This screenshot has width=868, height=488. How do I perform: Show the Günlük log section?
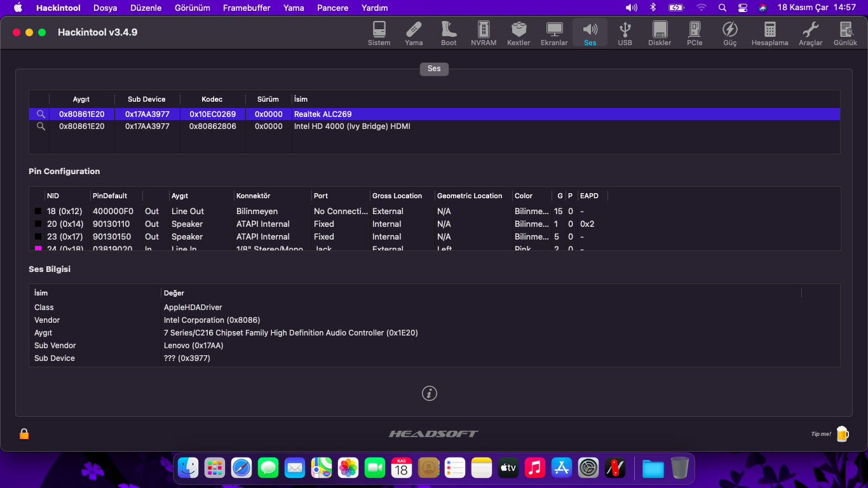click(x=845, y=33)
